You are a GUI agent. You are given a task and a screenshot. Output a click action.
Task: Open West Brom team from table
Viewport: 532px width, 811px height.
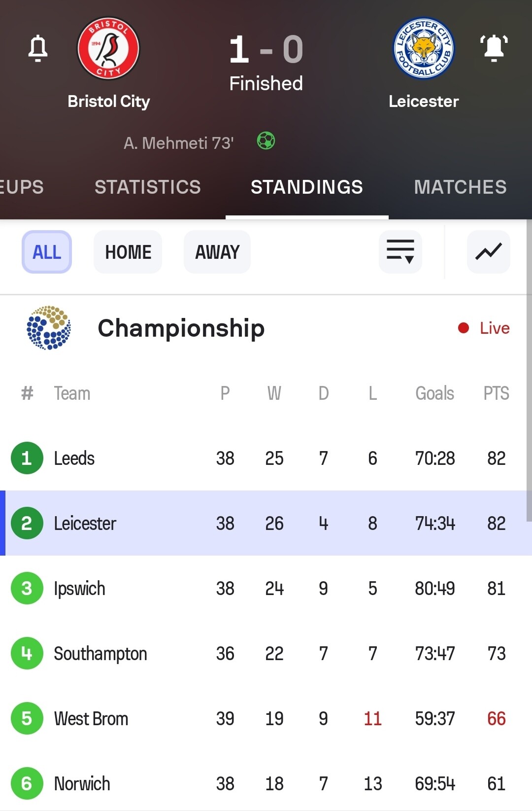(x=91, y=718)
